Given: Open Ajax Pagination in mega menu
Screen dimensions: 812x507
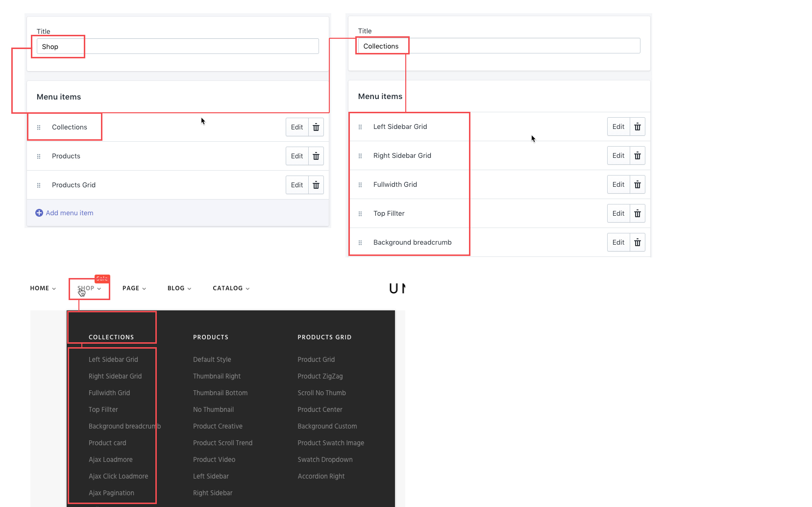Looking at the screenshot, I should point(111,493).
